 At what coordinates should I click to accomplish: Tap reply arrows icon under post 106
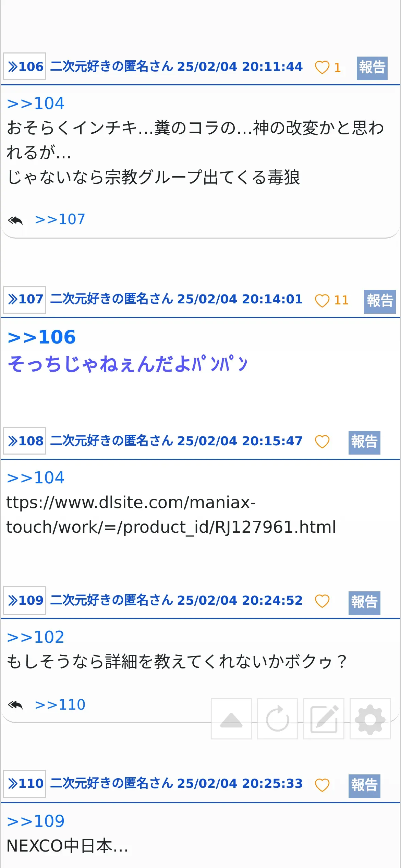[15, 220]
